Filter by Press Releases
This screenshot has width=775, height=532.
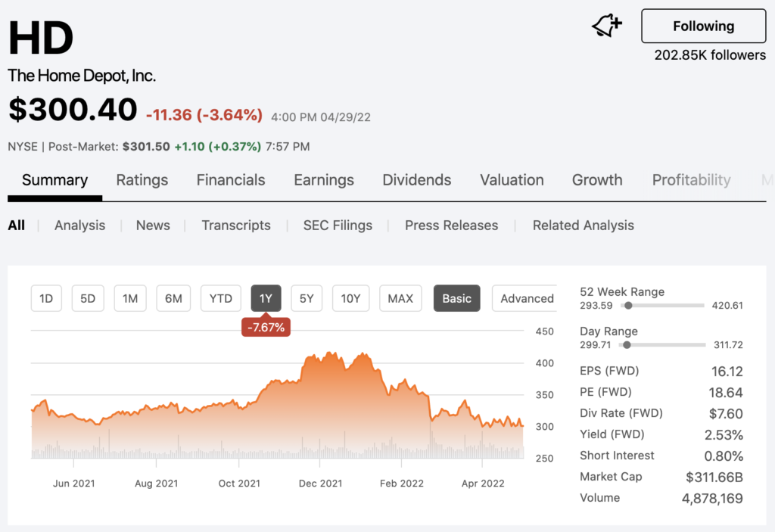point(451,226)
